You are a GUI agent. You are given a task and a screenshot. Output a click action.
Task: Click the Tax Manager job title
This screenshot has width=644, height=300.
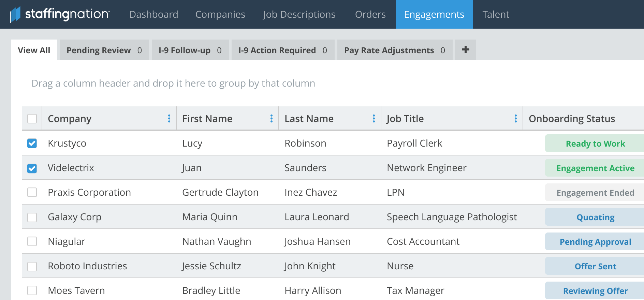(415, 290)
